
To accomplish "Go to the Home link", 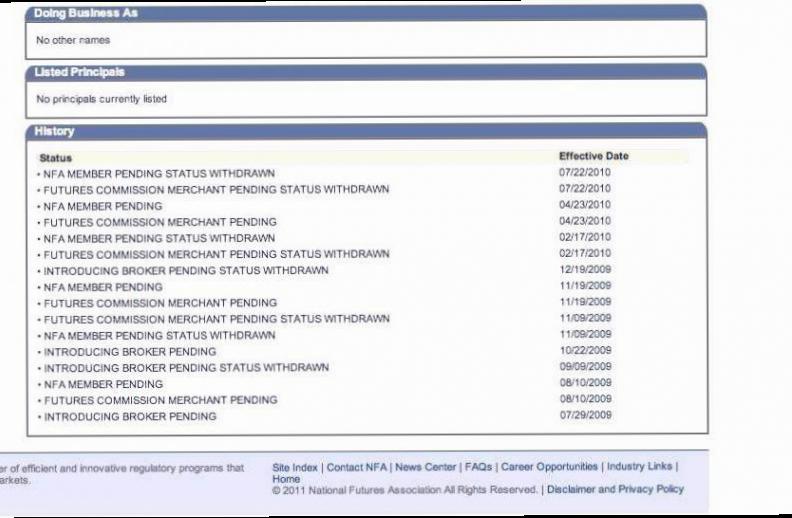I will [x=286, y=479].
